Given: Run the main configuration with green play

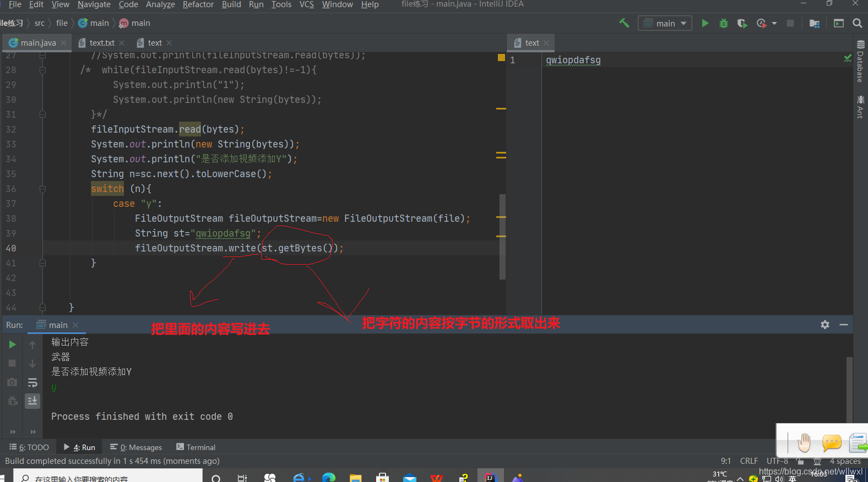Looking at the screenshot, I should [x=705, y=23].
